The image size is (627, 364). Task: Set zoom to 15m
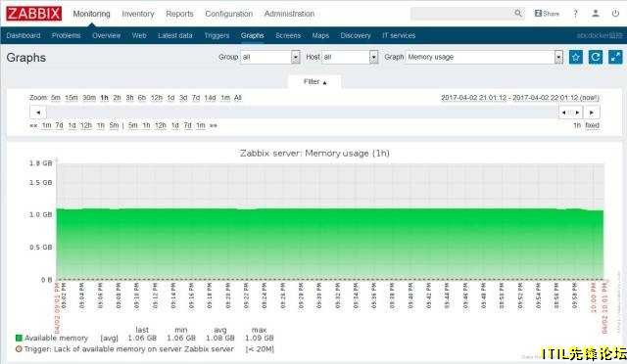(72, 98)
